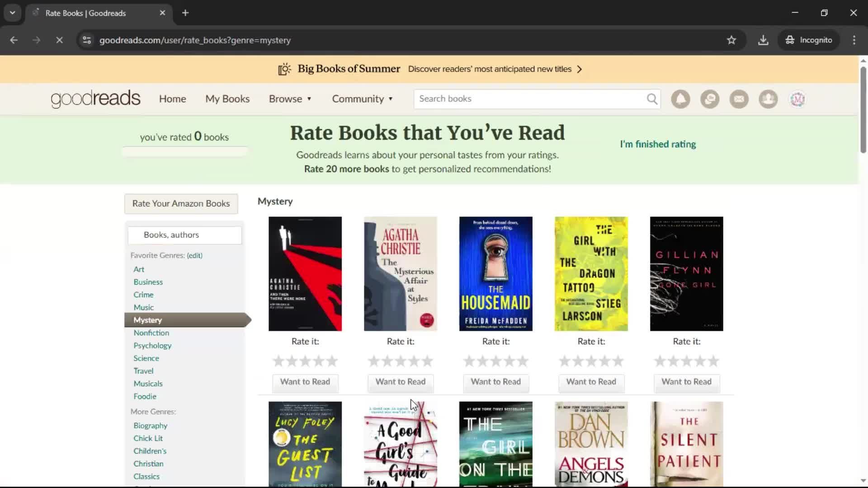Bookmark this page with star icon
The width and height of the screenshot is (868, 488).
point(731,40)
